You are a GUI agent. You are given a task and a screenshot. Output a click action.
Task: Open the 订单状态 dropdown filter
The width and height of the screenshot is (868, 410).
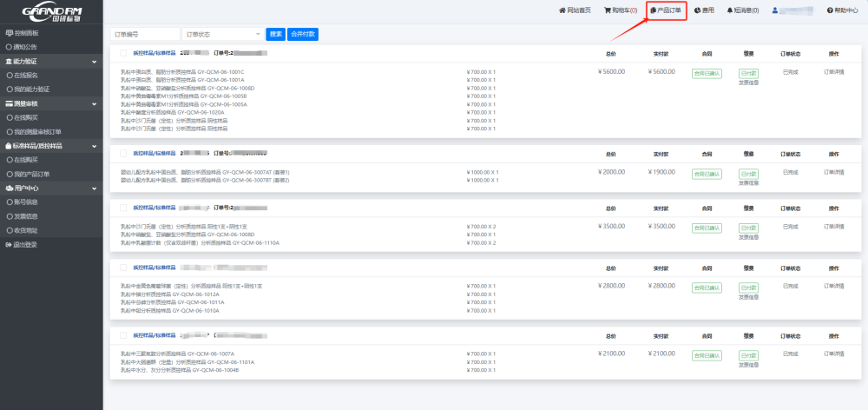(x=222, y=34)
